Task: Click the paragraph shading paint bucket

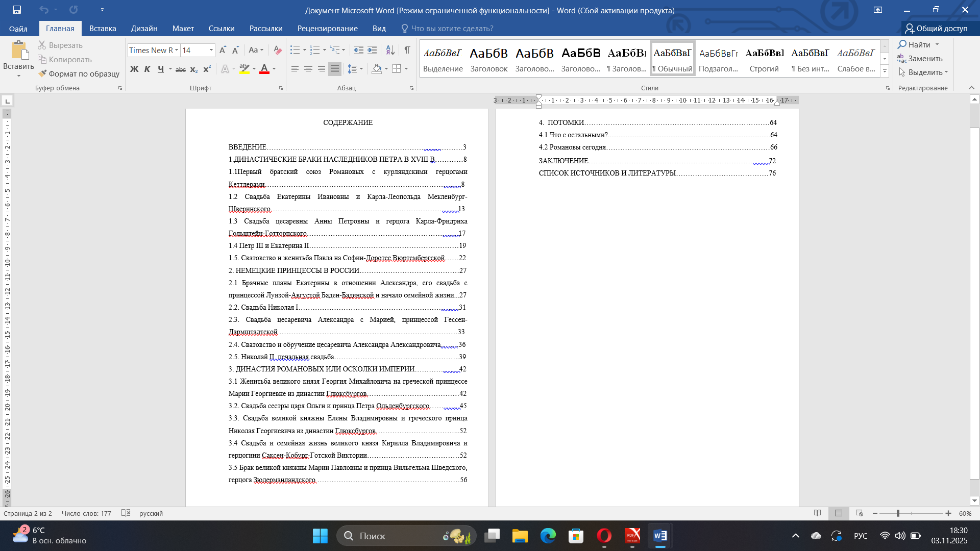Action: tap(377, 69)
